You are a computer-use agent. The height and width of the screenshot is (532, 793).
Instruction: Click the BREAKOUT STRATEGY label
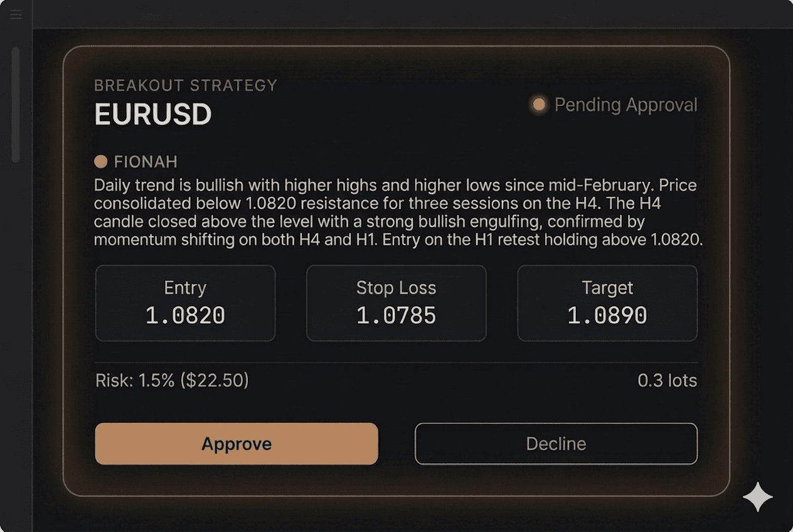pos(185,85)
